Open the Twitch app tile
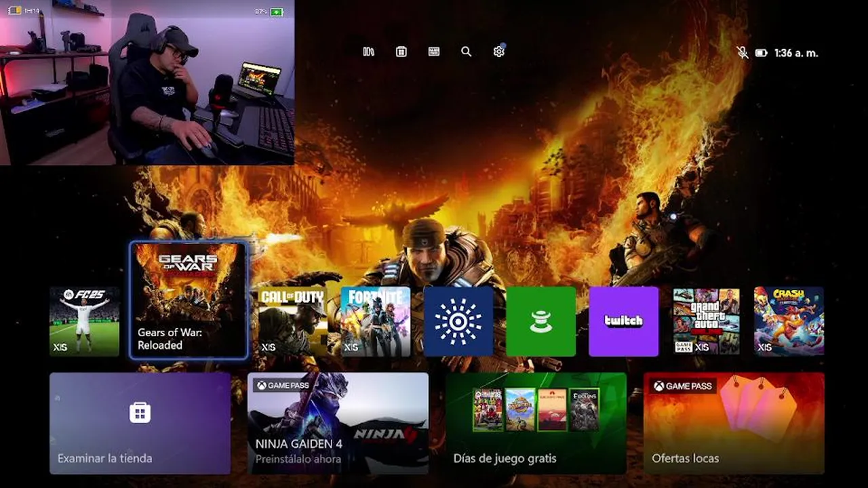The width and height of the screenshot is (868, 488). click(x=624, y=321)
